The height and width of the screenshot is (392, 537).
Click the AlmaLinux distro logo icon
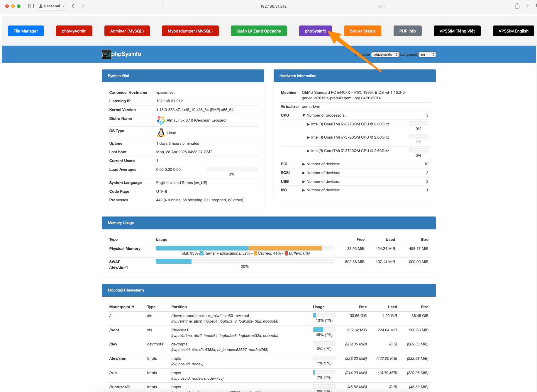[161, 120]
